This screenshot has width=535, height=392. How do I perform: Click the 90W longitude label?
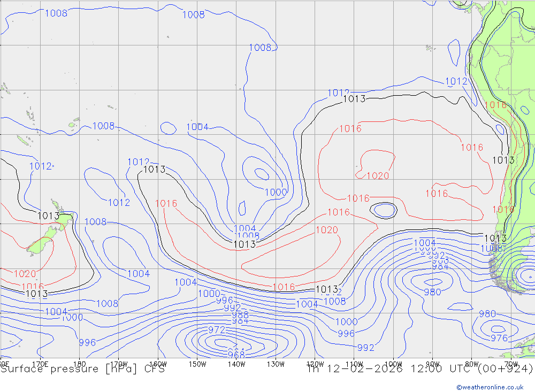pyautogui.click(x=433, y=364)
